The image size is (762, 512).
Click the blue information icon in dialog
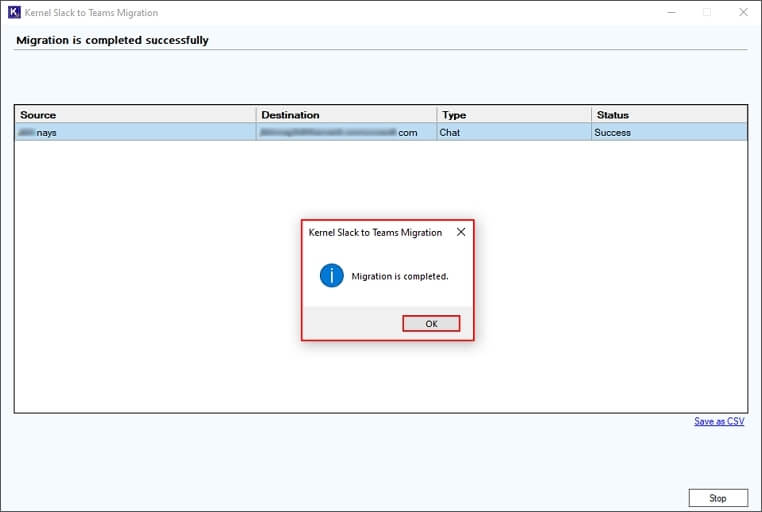pos(331,275)
